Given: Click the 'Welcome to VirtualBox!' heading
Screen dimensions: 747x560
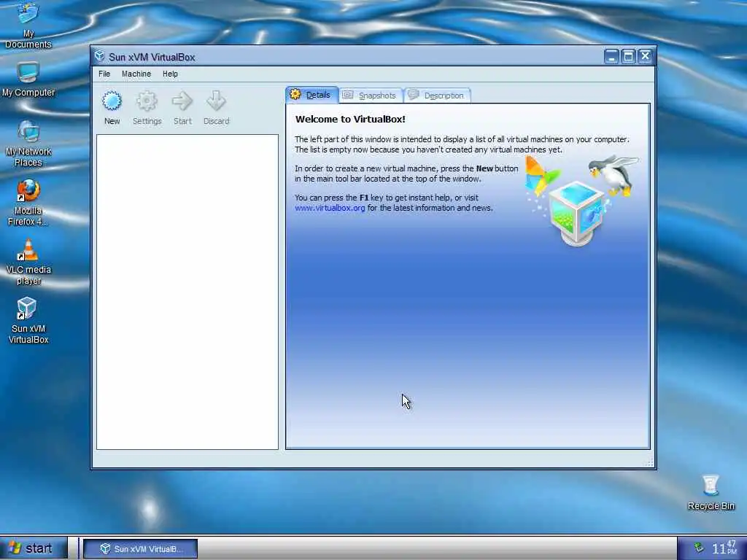Looking at the screenshot, I should point(350,119).
